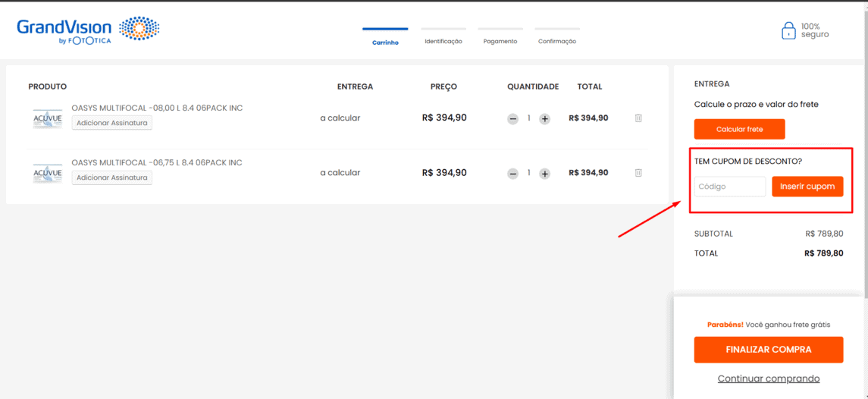Add subscription to the -08,00 lens pack

pos(112,123)
